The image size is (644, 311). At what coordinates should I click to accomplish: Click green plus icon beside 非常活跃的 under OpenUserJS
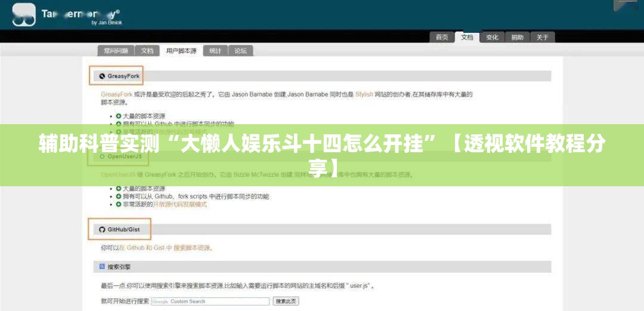(x=118, y=204)
